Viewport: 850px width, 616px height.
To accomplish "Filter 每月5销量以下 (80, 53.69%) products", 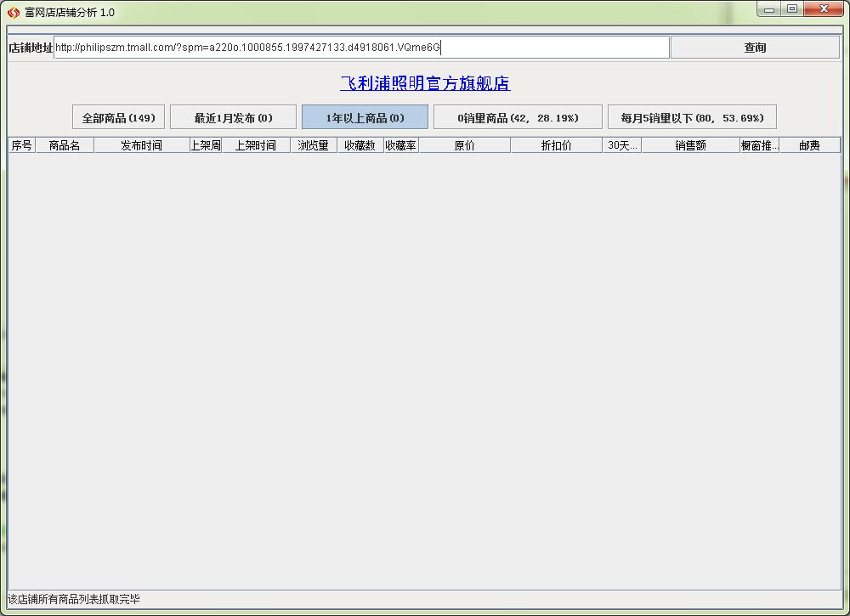I will point(692,117).
